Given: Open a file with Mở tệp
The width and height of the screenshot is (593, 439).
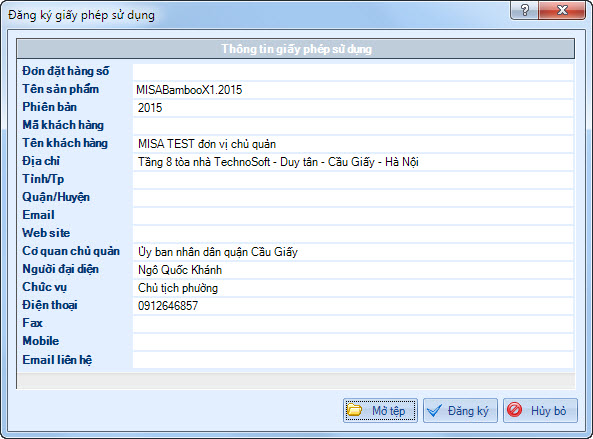Looking at the screenshot, I should 380,410.
